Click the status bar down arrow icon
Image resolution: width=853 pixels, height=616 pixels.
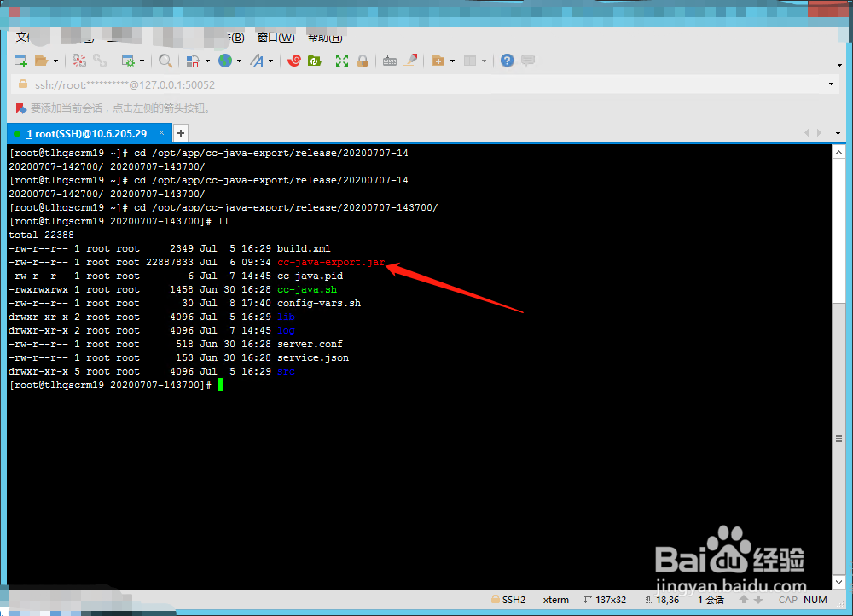757,599
